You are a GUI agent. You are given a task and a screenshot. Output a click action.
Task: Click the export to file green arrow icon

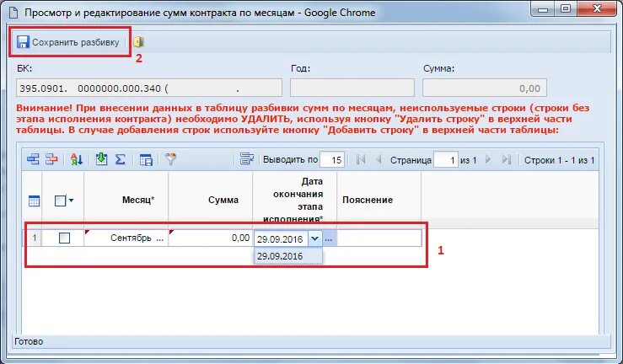101,159
